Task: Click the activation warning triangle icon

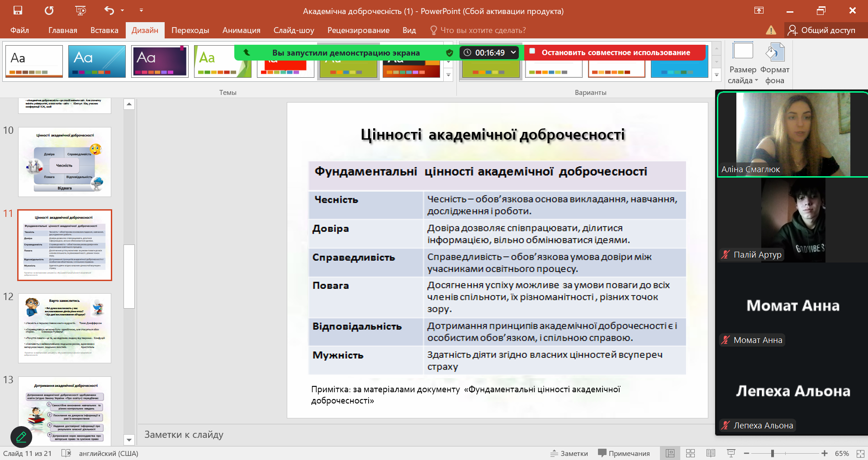Action: [x=771, y=30]
